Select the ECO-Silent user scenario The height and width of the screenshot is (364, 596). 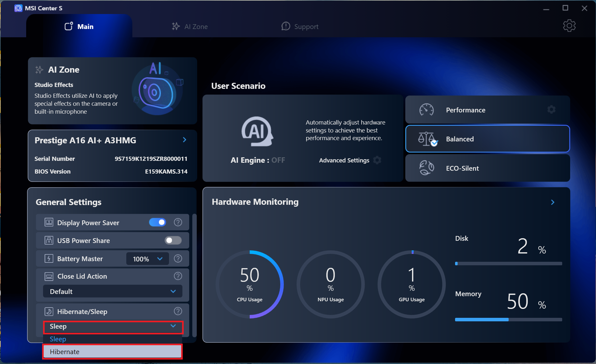pos(487,168)
